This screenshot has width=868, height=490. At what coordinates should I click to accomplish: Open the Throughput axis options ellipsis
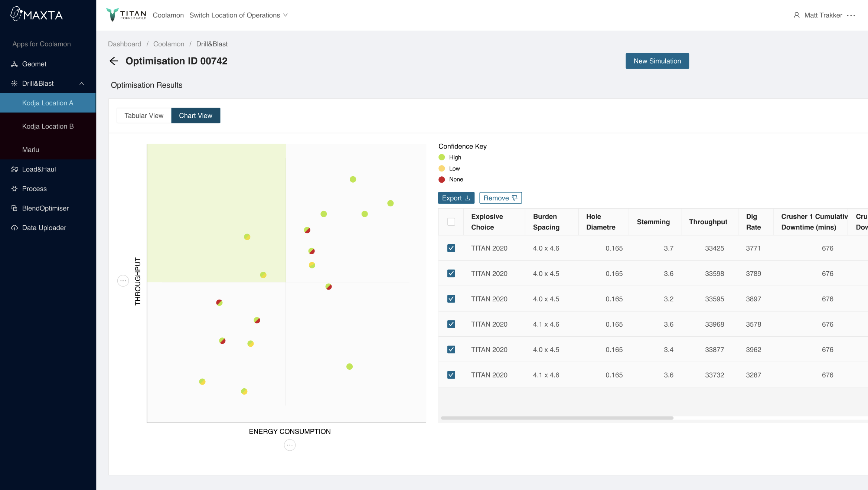click(x=123, y=281)
